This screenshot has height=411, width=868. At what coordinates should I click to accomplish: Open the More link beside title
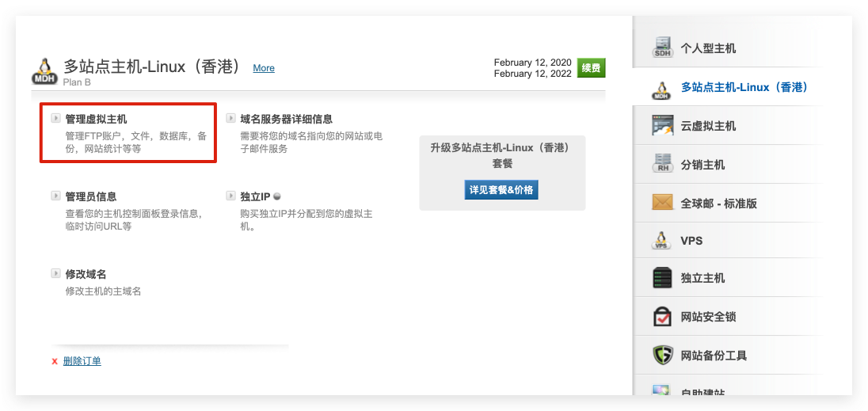point(264,68)
